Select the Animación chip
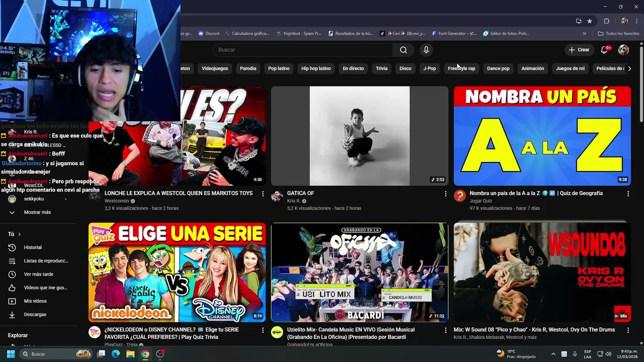 pyautogui.click(x=533, y=68)
